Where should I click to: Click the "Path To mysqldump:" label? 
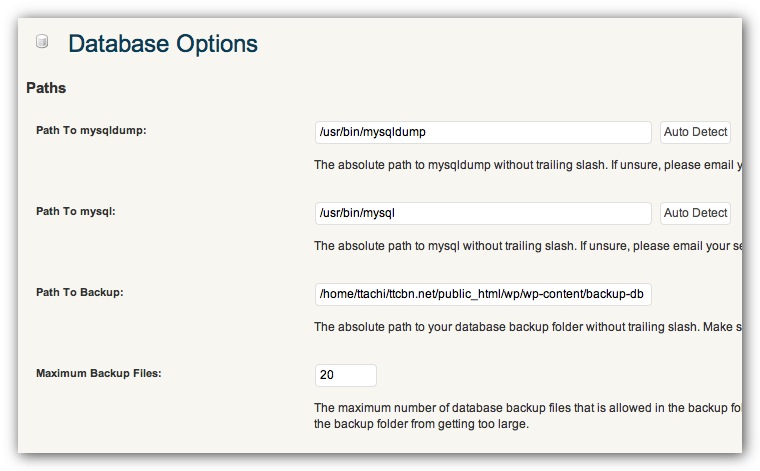[91, 130]
